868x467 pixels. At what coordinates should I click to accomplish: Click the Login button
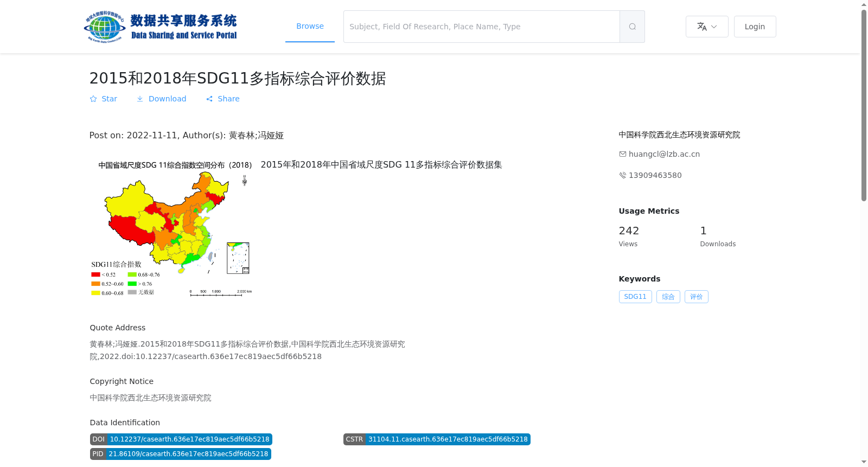coord(755,27)
